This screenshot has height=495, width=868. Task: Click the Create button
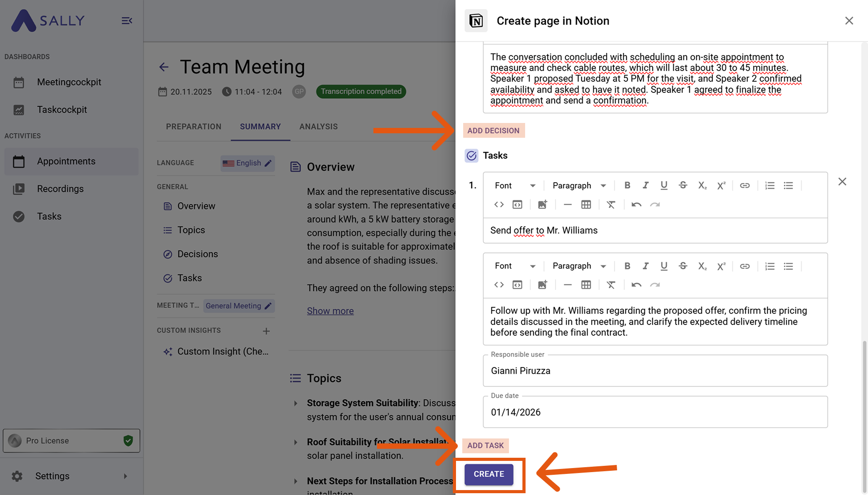(x=489, y=474)
